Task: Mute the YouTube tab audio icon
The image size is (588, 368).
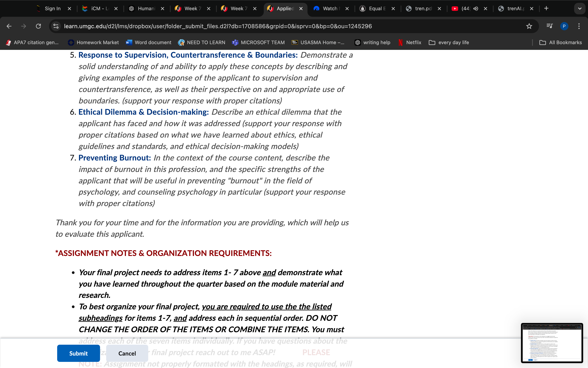Action: tap(476, 9)
